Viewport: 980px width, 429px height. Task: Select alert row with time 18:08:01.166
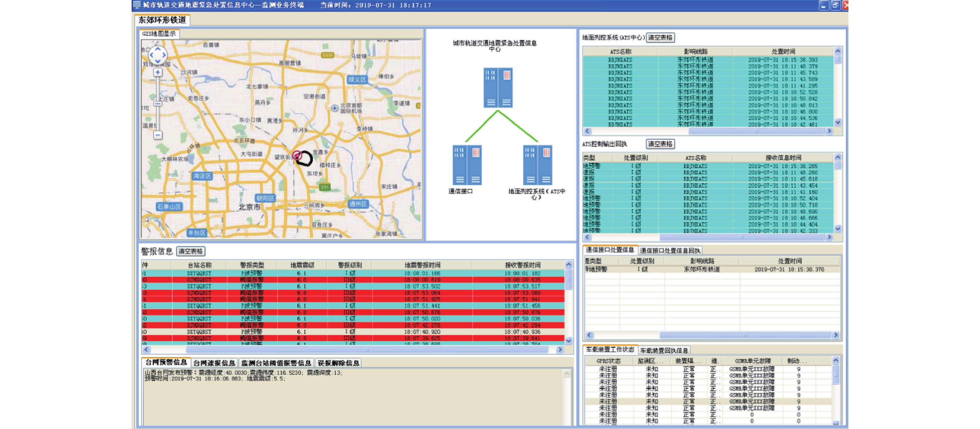click(353, 273)
